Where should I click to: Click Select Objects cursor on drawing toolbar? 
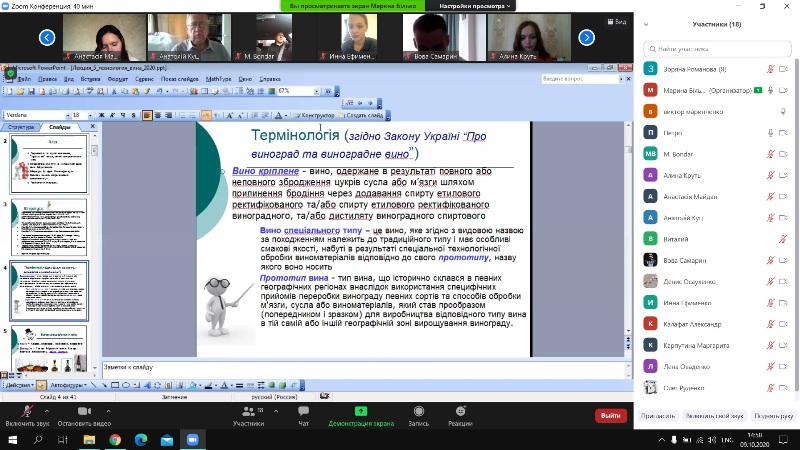click(x=41, y=385)
